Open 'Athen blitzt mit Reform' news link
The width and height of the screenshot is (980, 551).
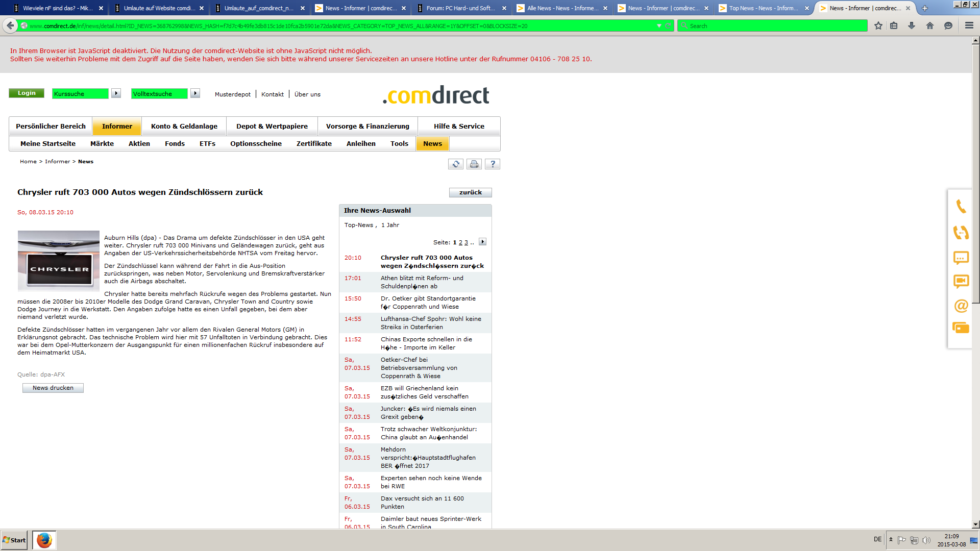coord(422,282)
